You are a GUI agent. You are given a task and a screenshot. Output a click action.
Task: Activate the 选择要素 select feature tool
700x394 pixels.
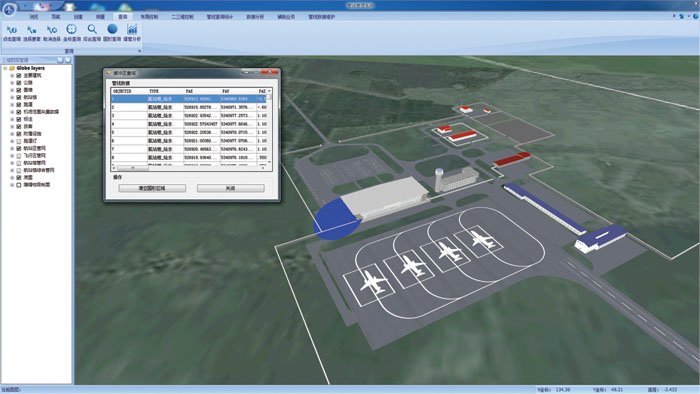[32, 33]
